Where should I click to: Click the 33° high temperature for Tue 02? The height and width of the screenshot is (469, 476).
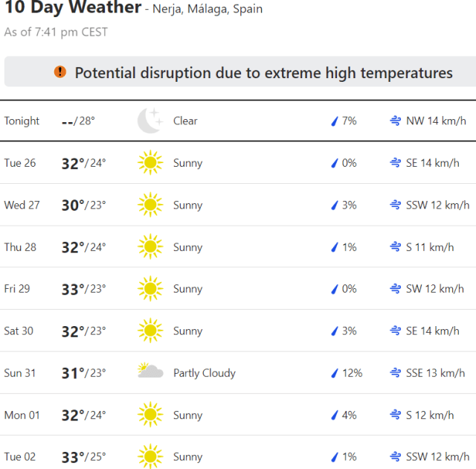pos(73,457)
